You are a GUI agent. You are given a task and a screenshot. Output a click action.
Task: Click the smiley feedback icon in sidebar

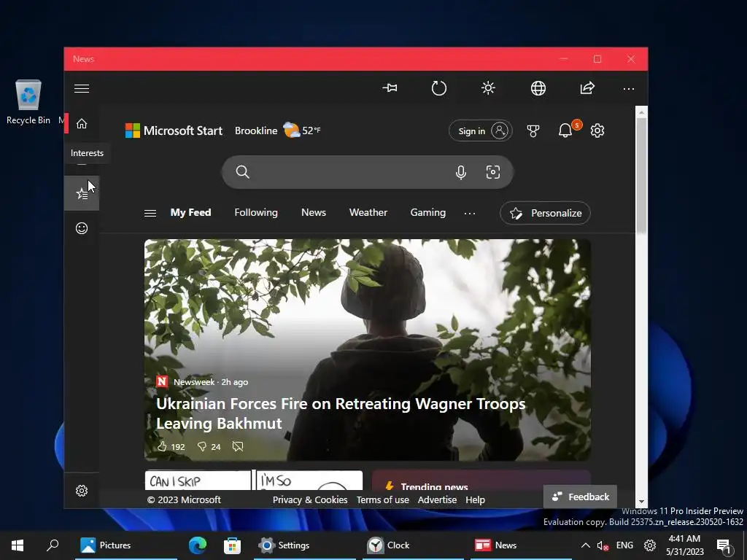click(82, 228)
